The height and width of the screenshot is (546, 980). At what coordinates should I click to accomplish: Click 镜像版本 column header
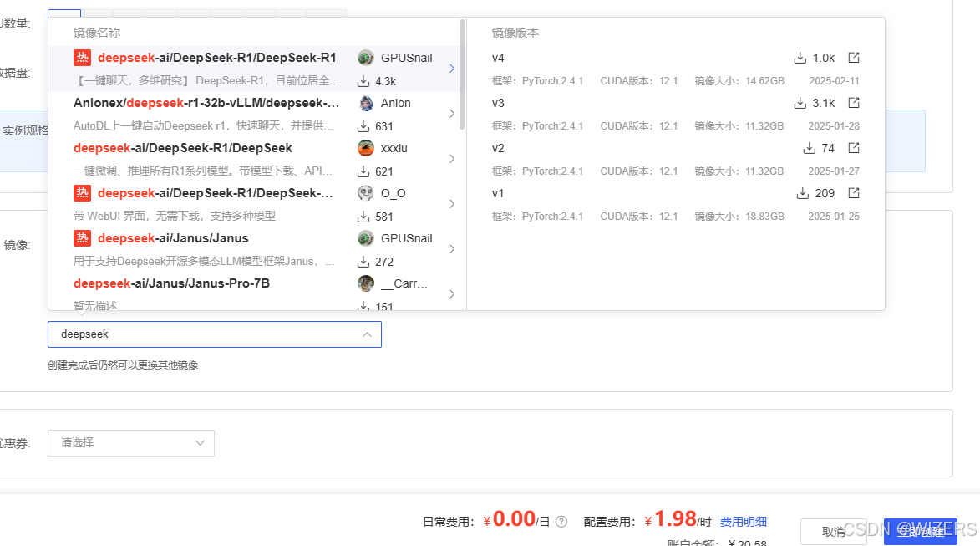pos(515,33)
